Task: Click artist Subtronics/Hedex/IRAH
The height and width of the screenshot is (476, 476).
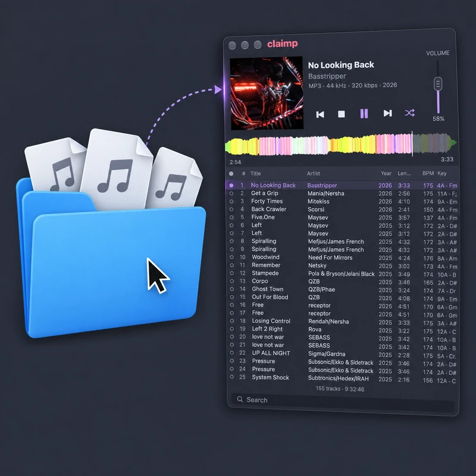Action: pos(338,378)
